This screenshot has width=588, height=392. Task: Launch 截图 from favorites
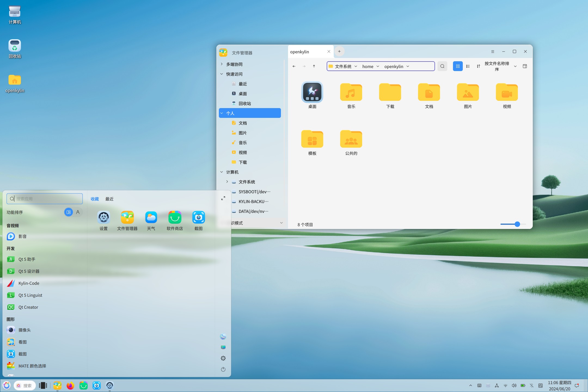[198, 221]
